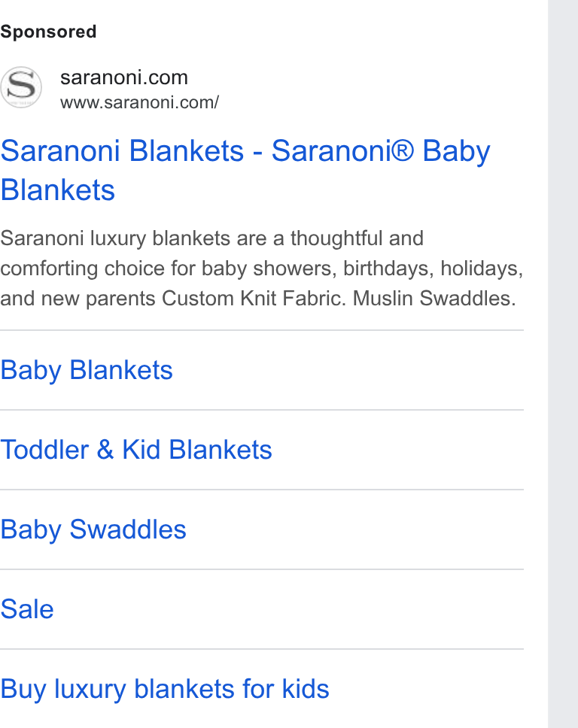Open the Saranoni Blankets ad headline
Viewport: 578px width, 728px height.
tap(245, 171)
